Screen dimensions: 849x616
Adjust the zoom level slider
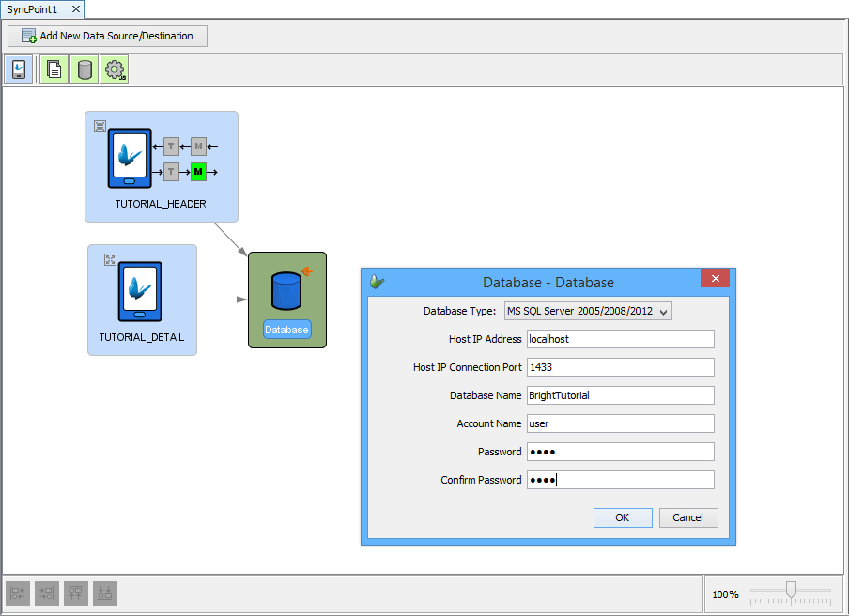pos(791,590)
